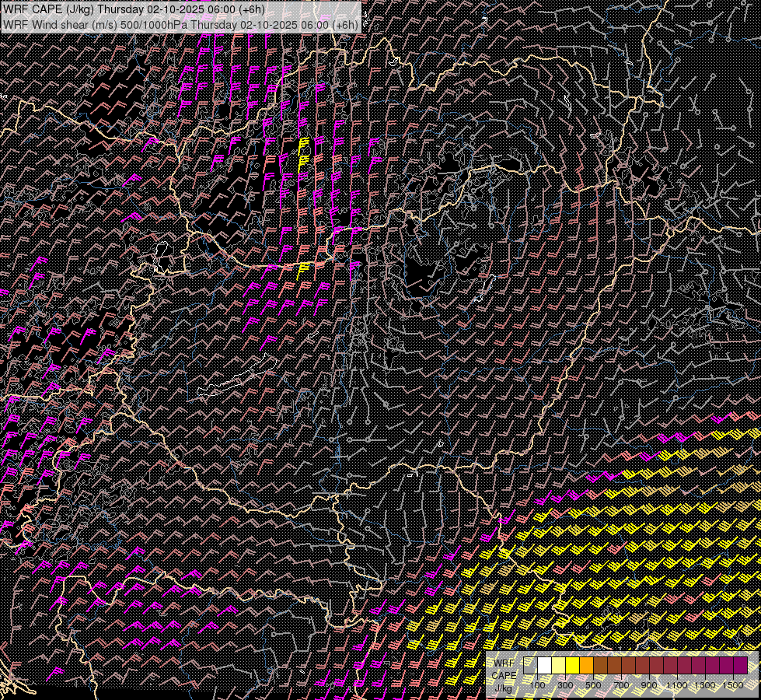Click the 900 legend scale label
The height and width of the screenshot is (700, 761).
tap(649, 685)
